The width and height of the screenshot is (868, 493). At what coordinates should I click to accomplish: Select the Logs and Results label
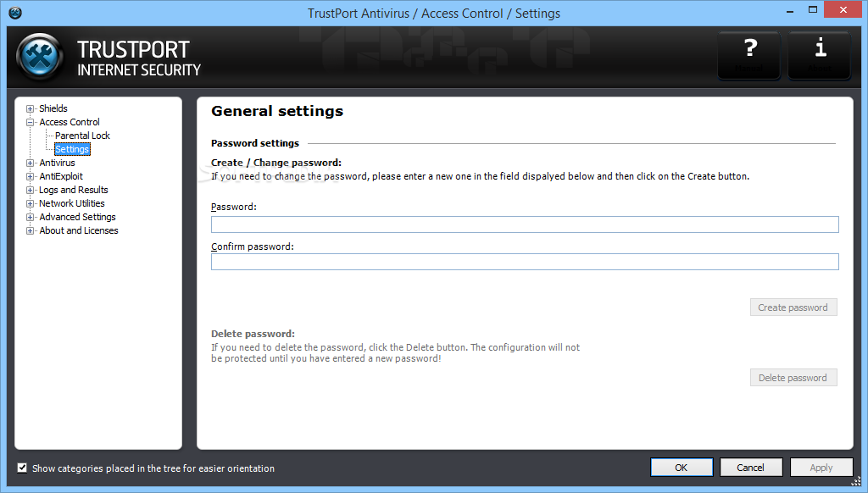pos(73,190)
